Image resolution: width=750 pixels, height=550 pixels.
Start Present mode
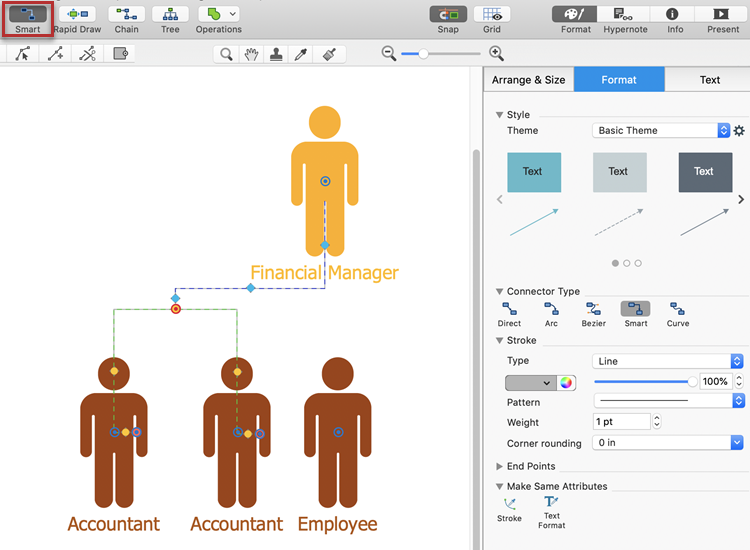point(723,14)
